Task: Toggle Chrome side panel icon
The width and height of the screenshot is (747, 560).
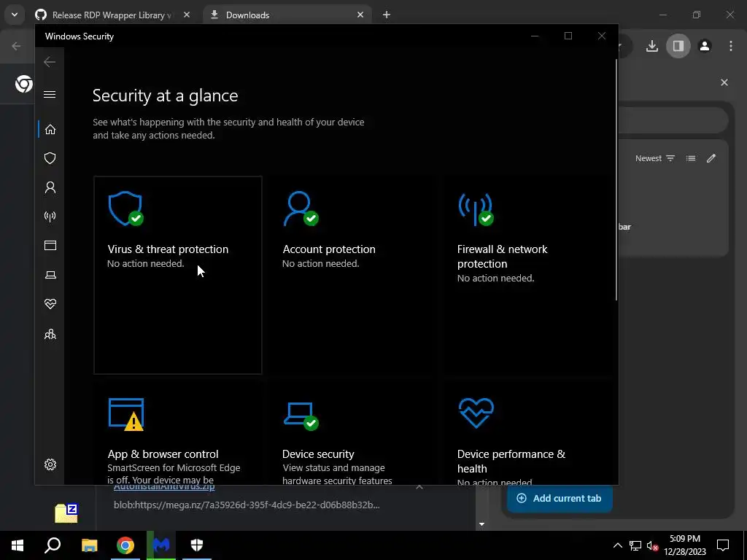Action: [x=678, y=46]
